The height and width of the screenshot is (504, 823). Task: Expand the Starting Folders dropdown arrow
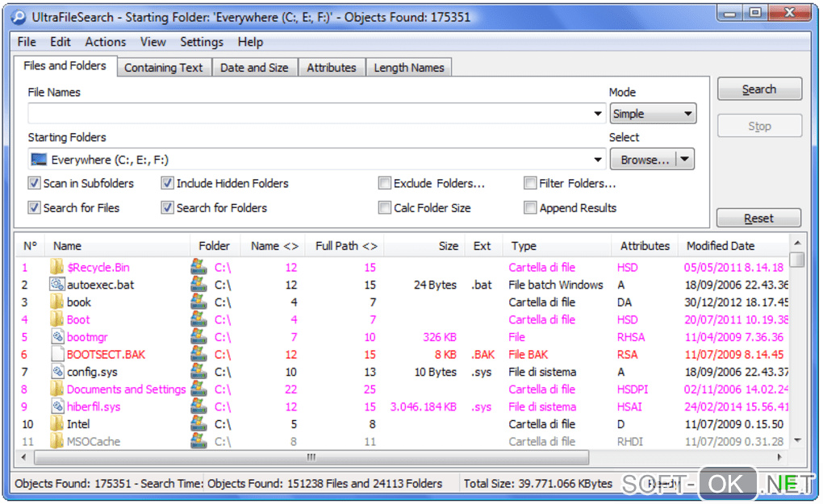point(597,160)
